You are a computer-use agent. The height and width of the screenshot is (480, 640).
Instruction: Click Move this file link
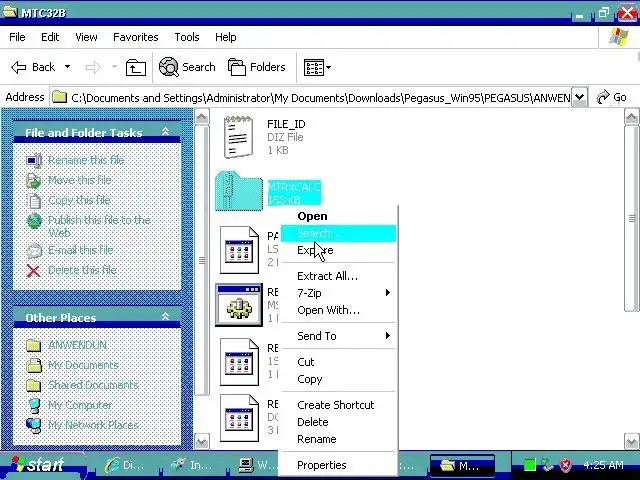[x=79, y=180]
